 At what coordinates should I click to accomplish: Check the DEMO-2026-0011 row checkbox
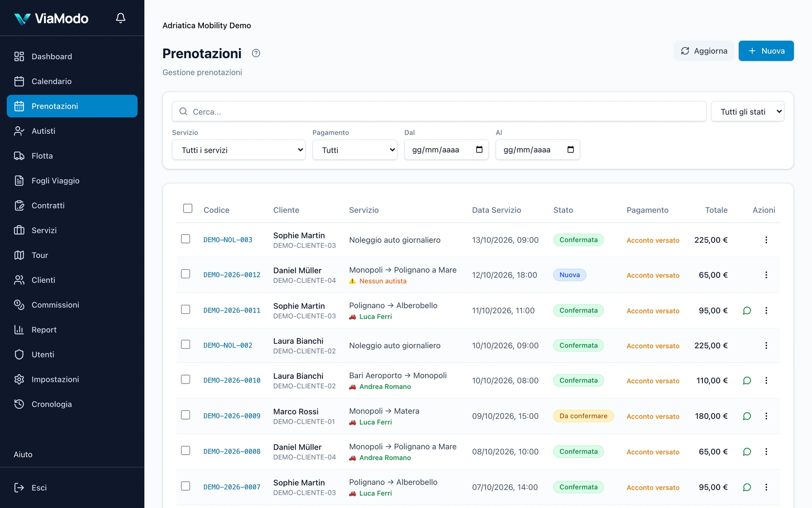tap(186, 309)
